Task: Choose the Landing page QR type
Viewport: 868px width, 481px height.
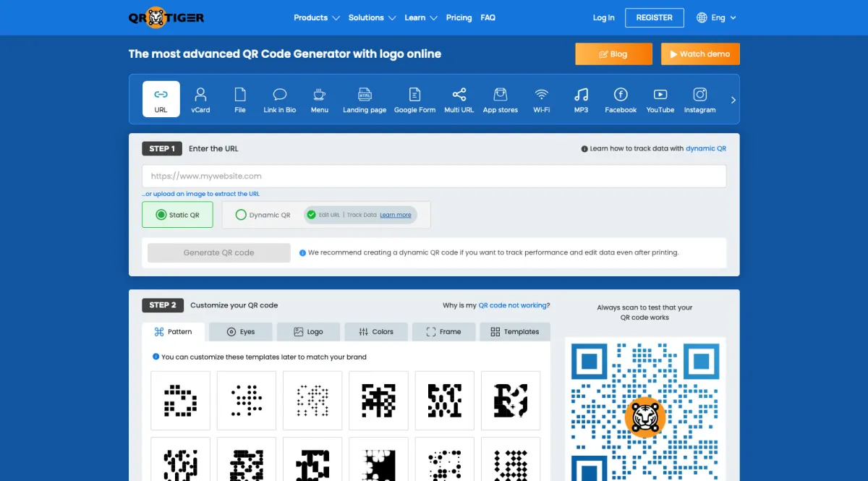Action: [x=365, y=99]
